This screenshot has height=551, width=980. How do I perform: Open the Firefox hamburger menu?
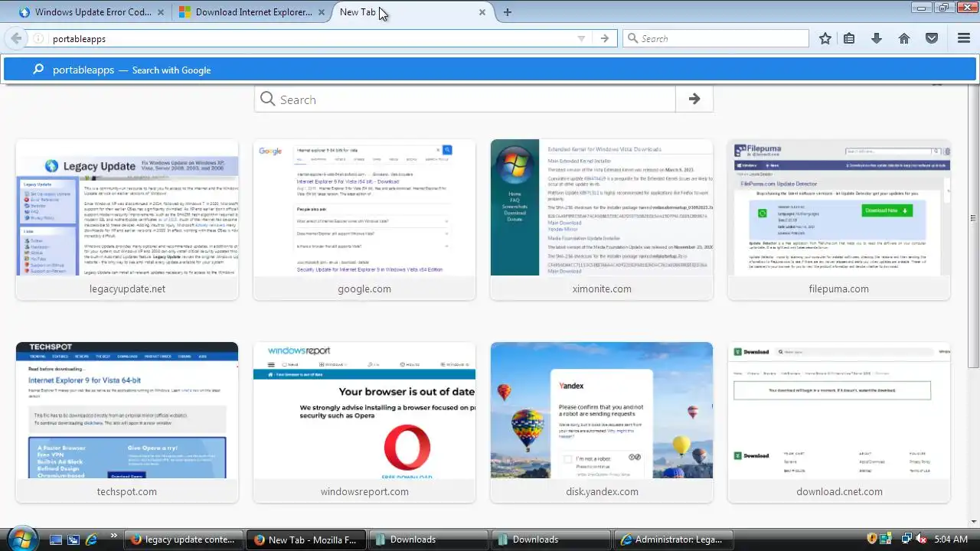[x=964, y=38]
